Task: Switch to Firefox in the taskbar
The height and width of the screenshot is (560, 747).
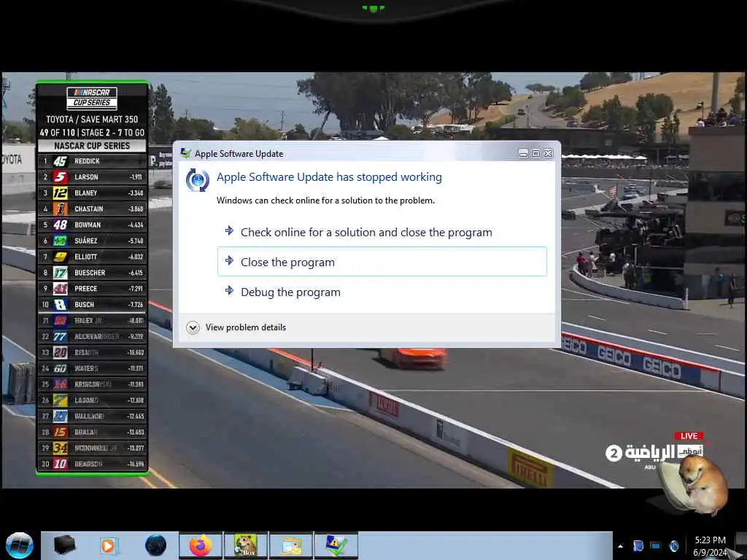Action: coord(201,545)
